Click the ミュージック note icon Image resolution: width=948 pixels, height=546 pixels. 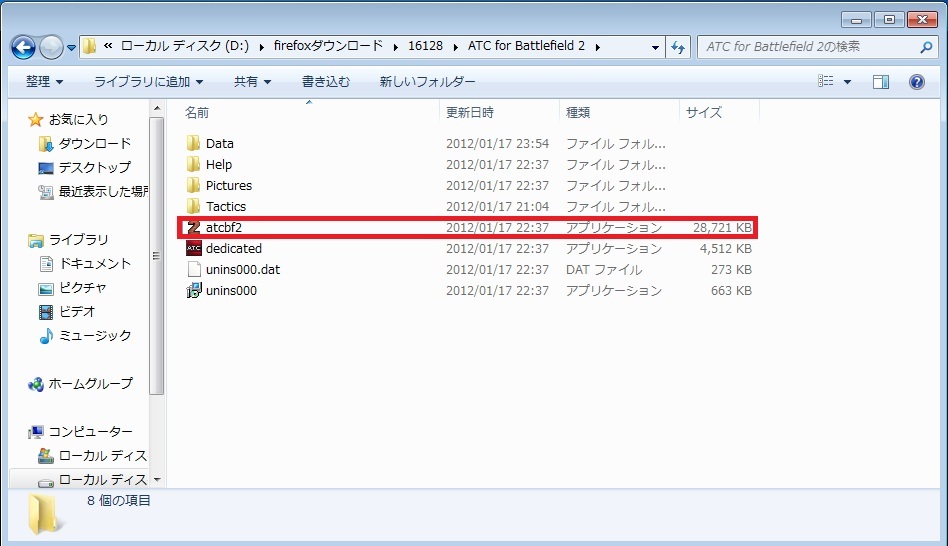(x=46, y=336)
